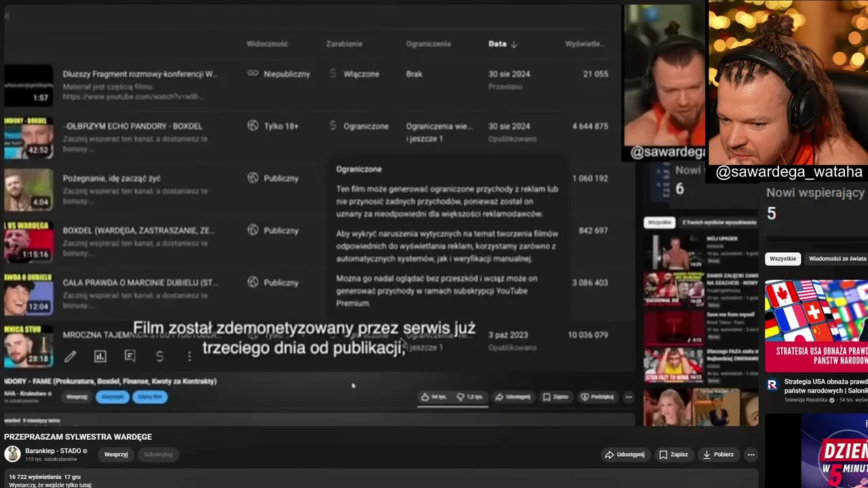
Task: Open Save me from myself suggested video
Action: (673, 327)
